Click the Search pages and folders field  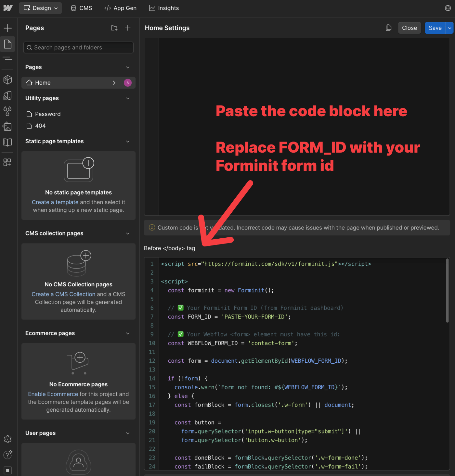pyautogui.click(x=78, y=47)
